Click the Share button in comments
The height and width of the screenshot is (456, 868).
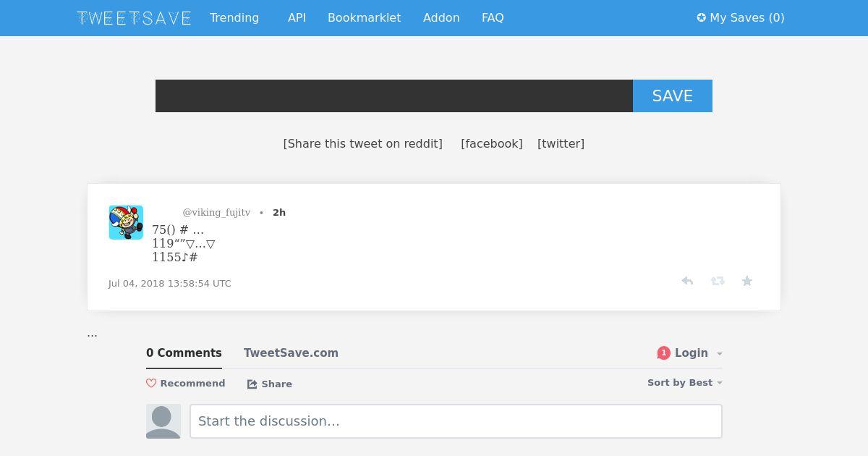(270, 384)
